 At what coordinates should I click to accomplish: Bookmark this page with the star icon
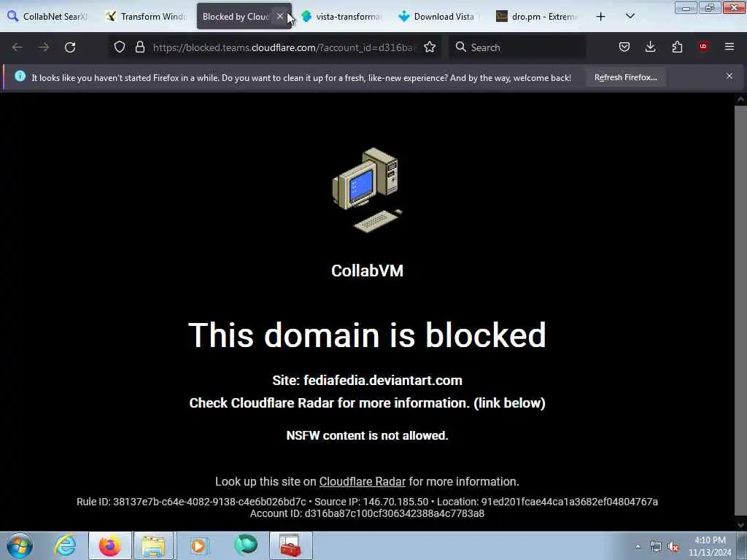point(430,47)
